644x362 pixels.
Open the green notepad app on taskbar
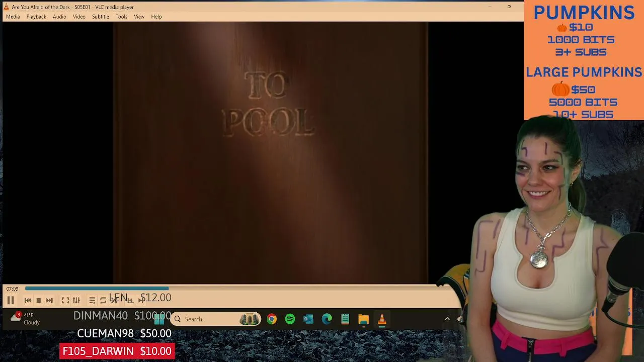[x=345, y=319]
